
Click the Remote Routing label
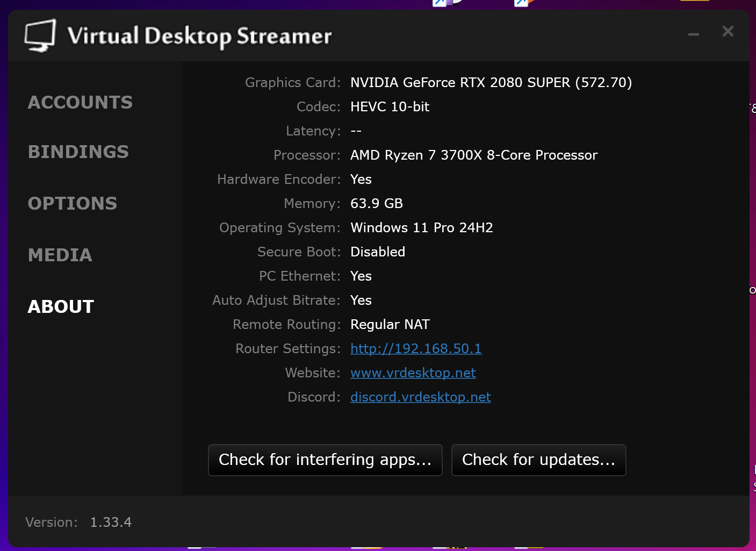287,324
